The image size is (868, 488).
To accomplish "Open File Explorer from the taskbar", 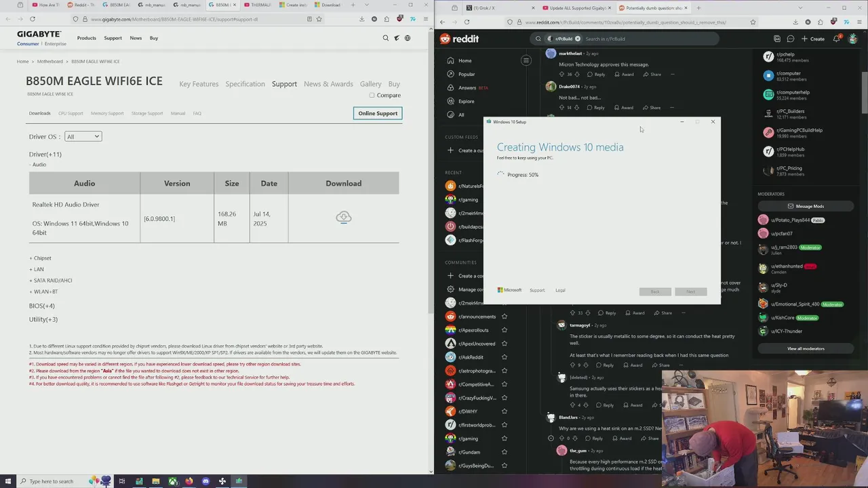I will click(x=155, y=481).
